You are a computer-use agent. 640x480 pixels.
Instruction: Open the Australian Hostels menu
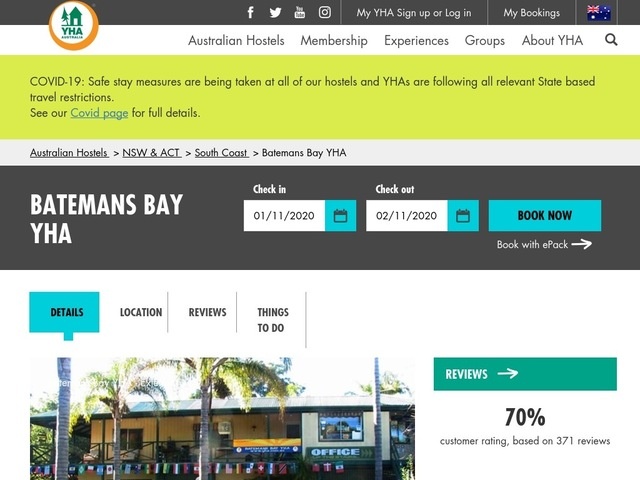pyautogui.click(x=236, y=40)
